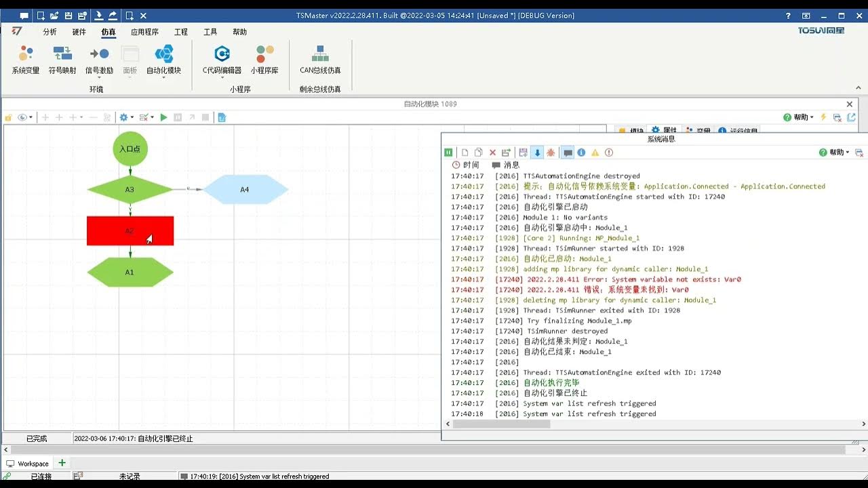
Task: Select the Workspace tab
Action: pos(28,464)
